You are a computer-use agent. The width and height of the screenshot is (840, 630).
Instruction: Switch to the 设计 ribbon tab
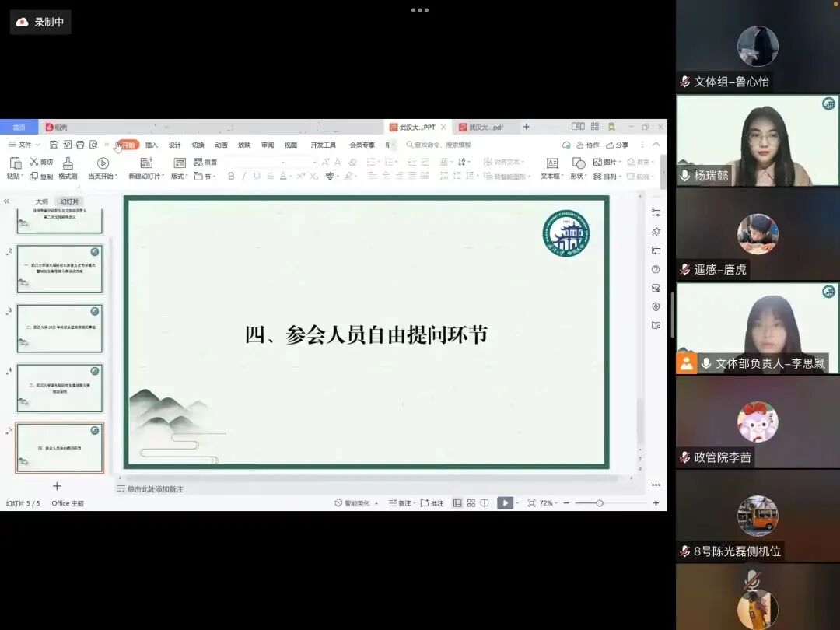(x=175, y=145)
